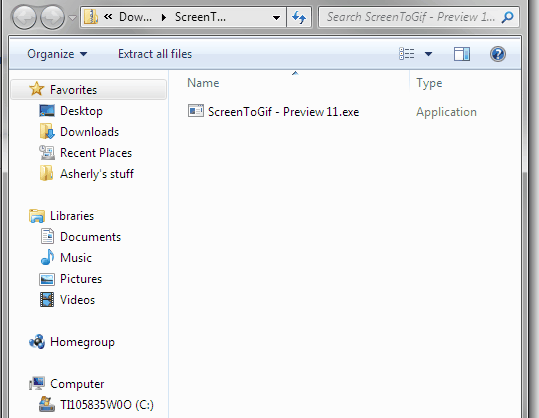Click the Computer icon
The height and width of the screenshot is (418, 539).
37,383
